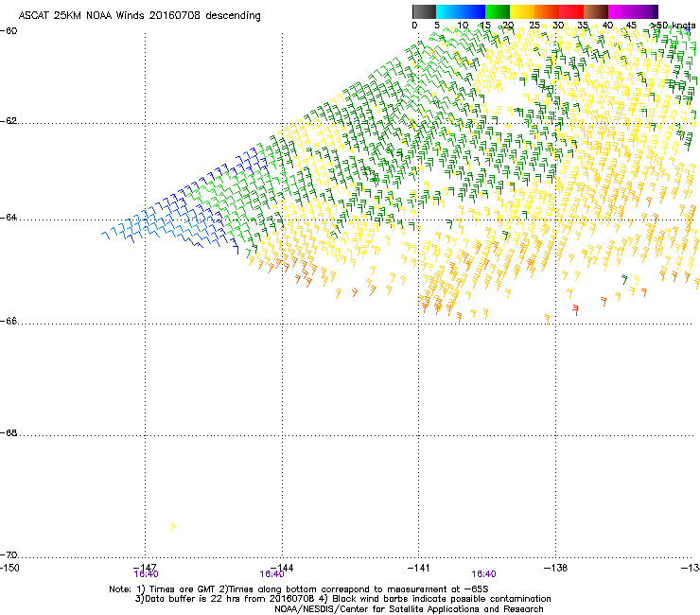Click the longitude label -147

pyautogui.click(x=146, y=567)
